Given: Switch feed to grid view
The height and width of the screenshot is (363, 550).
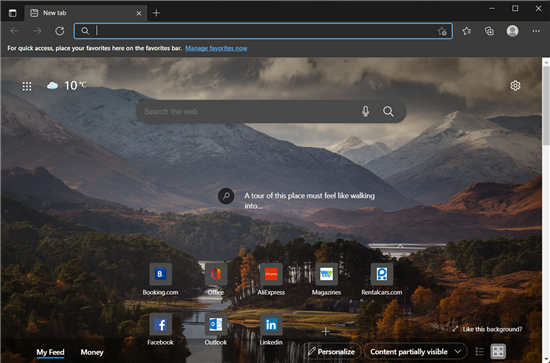Looking at the screenshot, I should [498, 351].
